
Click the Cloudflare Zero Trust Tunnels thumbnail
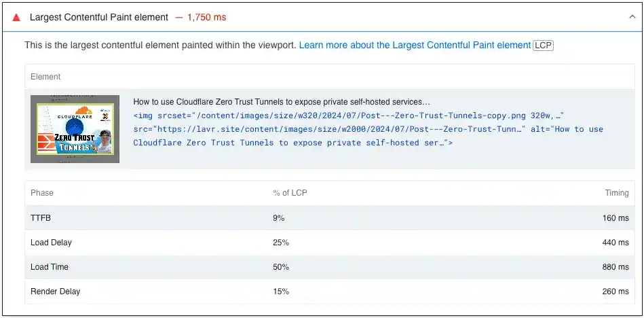coord(75,129)
